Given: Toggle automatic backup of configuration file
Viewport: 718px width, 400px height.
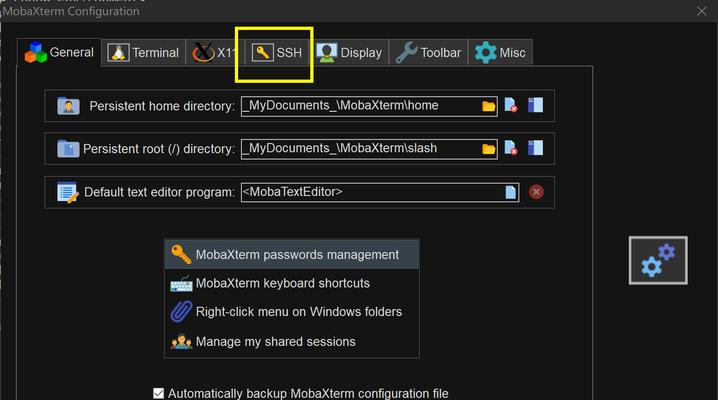Looking at the screenshot, I should click(x=158, y=394).
